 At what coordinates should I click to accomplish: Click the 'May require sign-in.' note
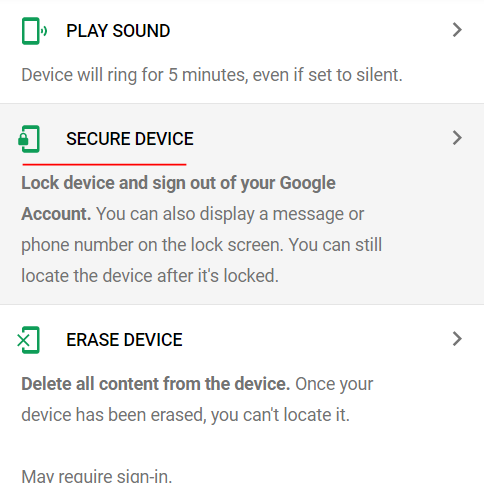click(97, 476)
